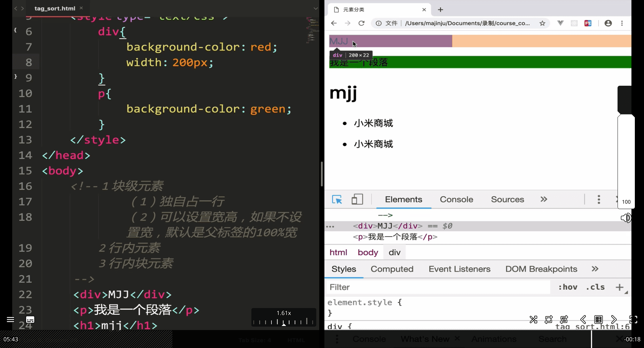644x348 pixels.
Task: Click the div breadcrumb
Action: point(395,252)
